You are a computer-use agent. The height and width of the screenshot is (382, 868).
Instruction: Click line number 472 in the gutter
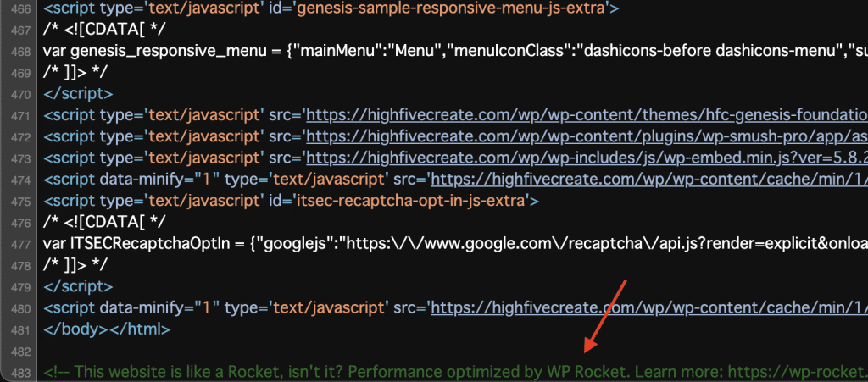20,137
